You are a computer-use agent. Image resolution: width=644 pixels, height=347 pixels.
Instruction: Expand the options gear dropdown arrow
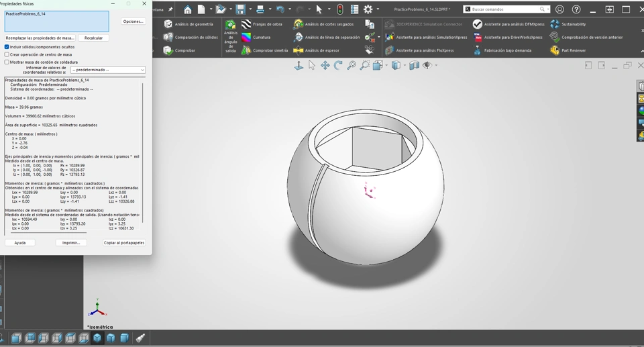[378, 9]
